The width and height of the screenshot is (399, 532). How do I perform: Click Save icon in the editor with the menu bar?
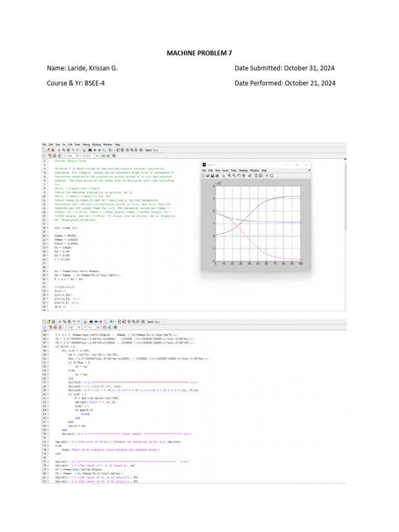(53, 150)
